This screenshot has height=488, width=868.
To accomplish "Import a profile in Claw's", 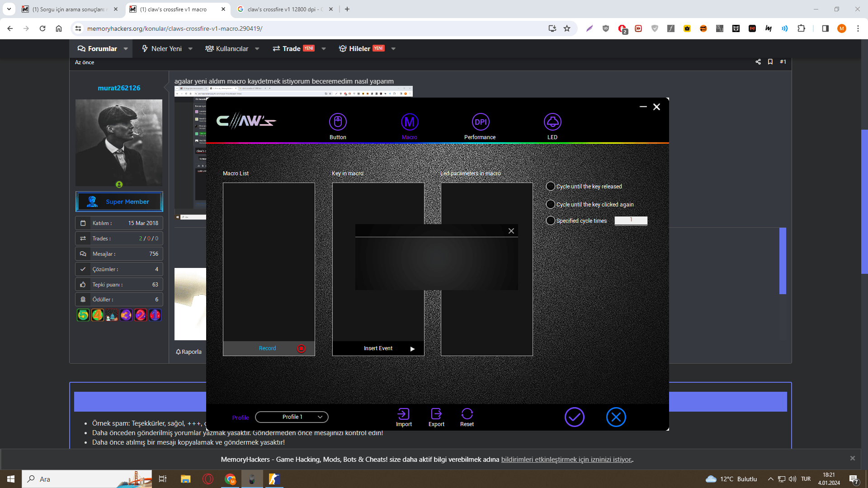I will [404, 417].
